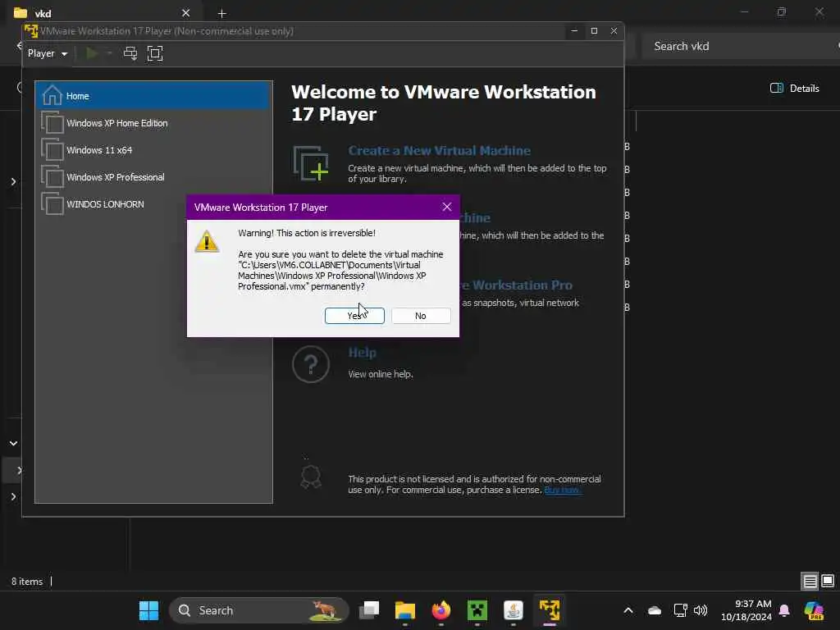Open Task View from the taskbar

(x=369, y=610)
